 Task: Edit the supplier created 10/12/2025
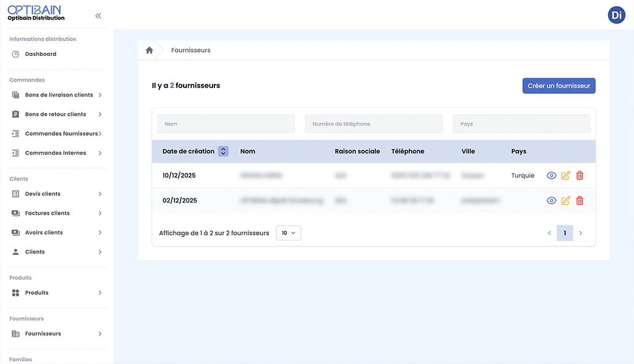pyautogui.click(x=565, y=176)
